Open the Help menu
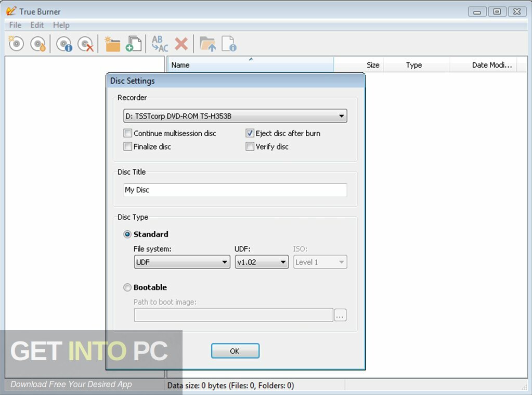 pyautogui.click(x=61, y=25)
